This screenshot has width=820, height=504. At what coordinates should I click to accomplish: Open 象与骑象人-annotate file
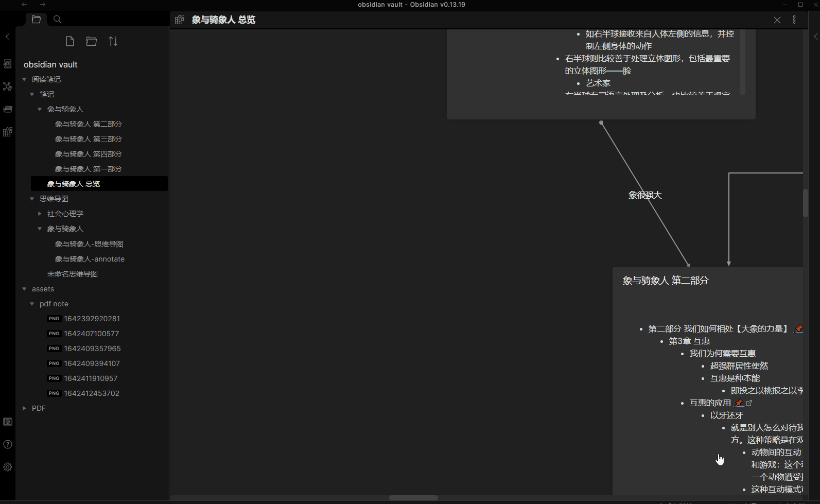click(90, 259)
